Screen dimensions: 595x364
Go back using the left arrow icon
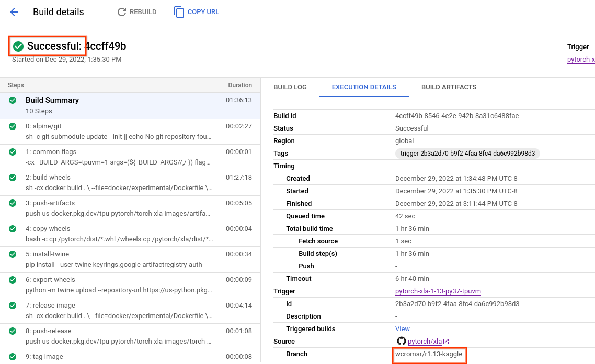(14, 12)
